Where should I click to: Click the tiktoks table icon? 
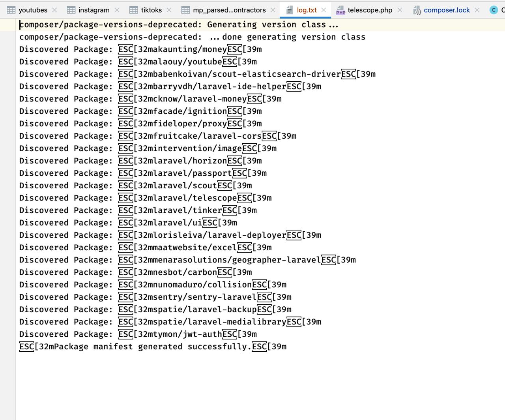[x=134, y=10]
